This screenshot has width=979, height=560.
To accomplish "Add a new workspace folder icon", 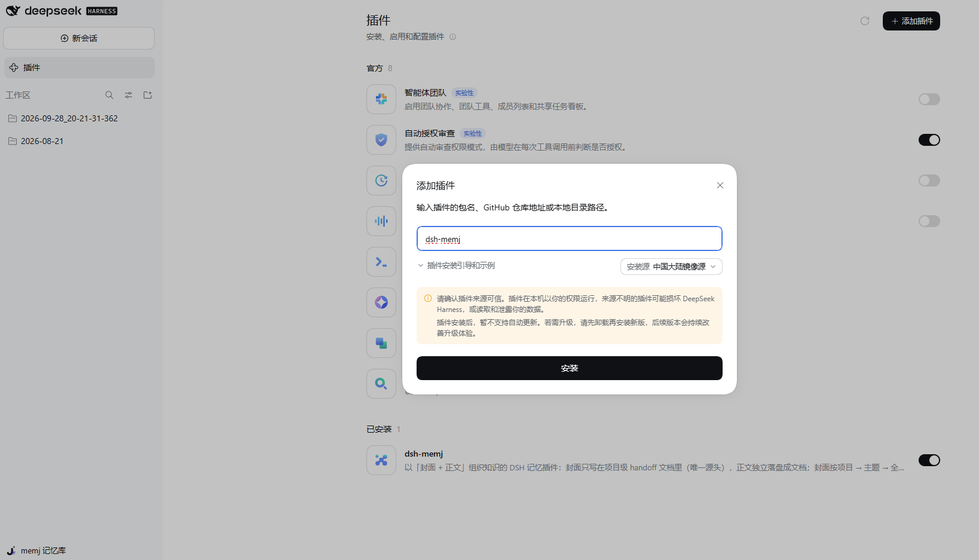I will [148, 95].
